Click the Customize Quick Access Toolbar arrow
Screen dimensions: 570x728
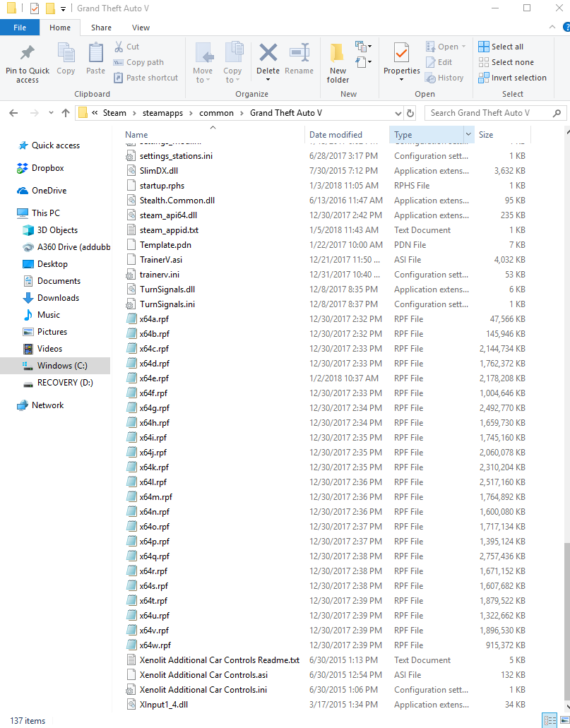(63, 8)
